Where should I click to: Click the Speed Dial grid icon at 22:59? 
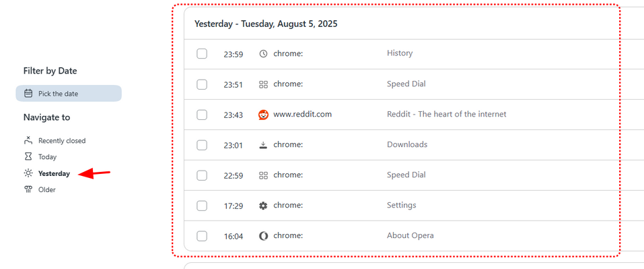[263, 175]
